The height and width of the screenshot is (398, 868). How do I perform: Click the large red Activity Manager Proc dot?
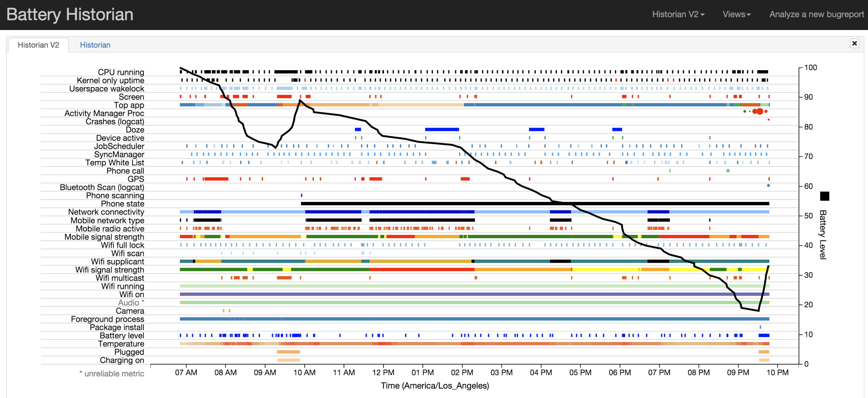click(x=759, y=111)
